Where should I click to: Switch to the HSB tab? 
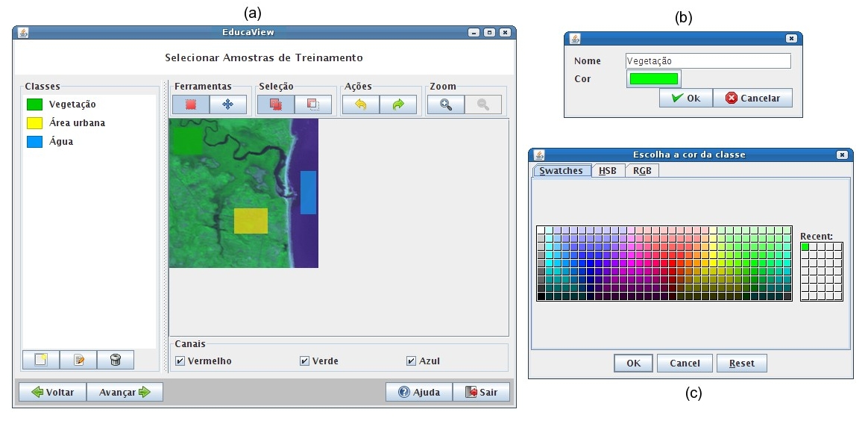(x=608, y=171)
